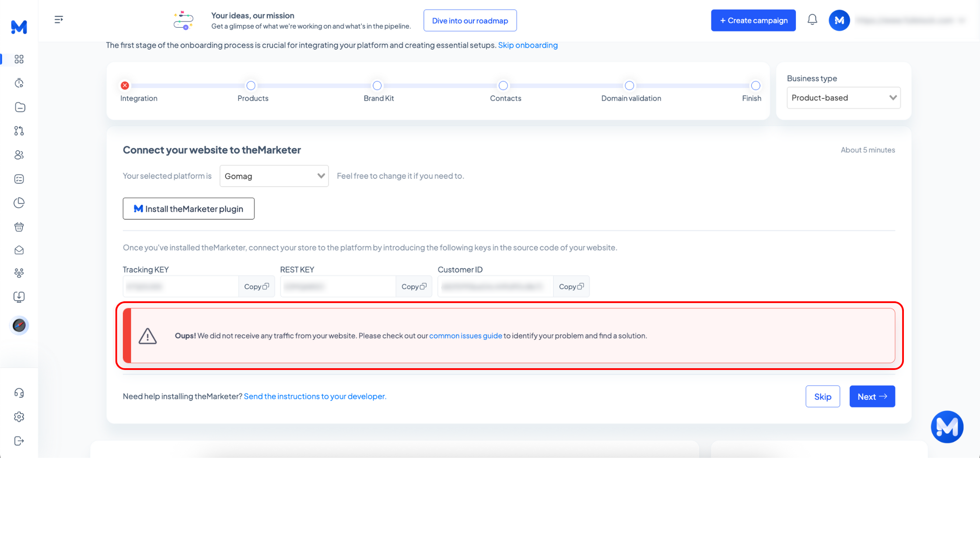Viewport: 980px width, 551px height.
Task: Open the pie chart reports icon
Action: point(19,203)
